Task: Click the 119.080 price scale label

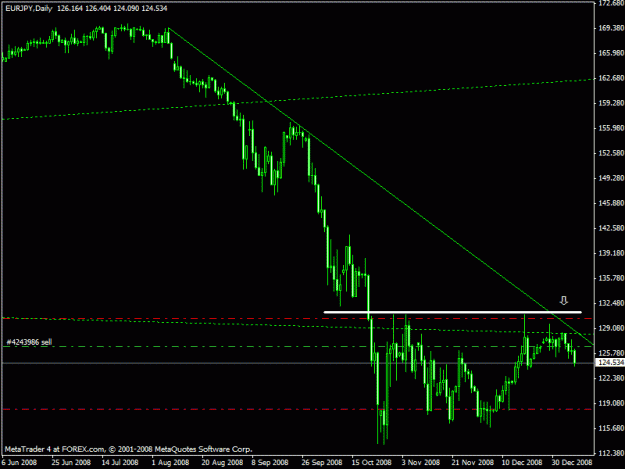Action: [x=611, y=403]
